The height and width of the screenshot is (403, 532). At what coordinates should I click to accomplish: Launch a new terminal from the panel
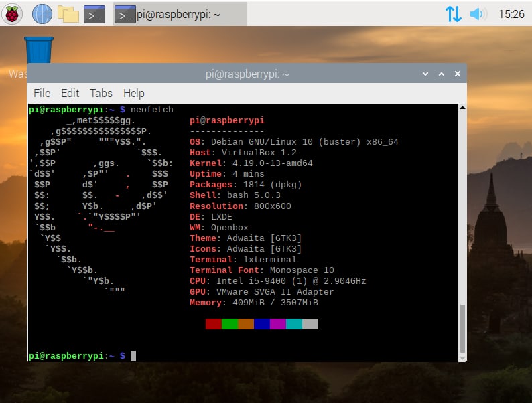click(94, 14)
